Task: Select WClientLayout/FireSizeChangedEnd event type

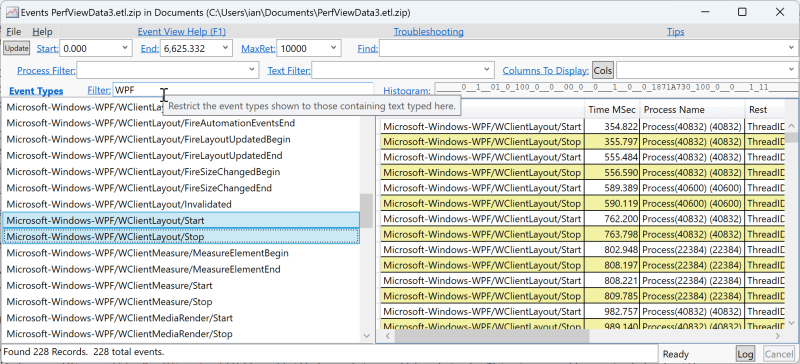Action: coord(181,188)
